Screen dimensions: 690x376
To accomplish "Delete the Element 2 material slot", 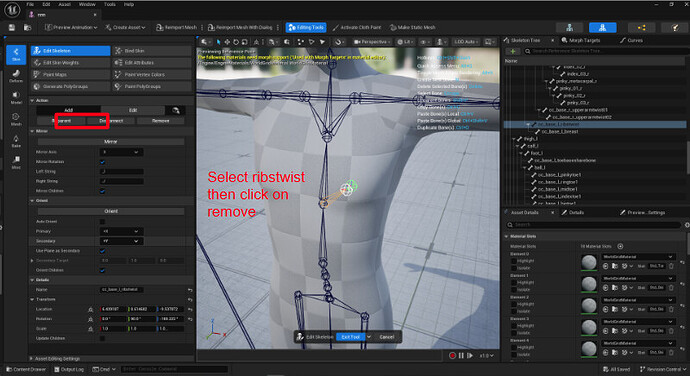I will [671, 309].
